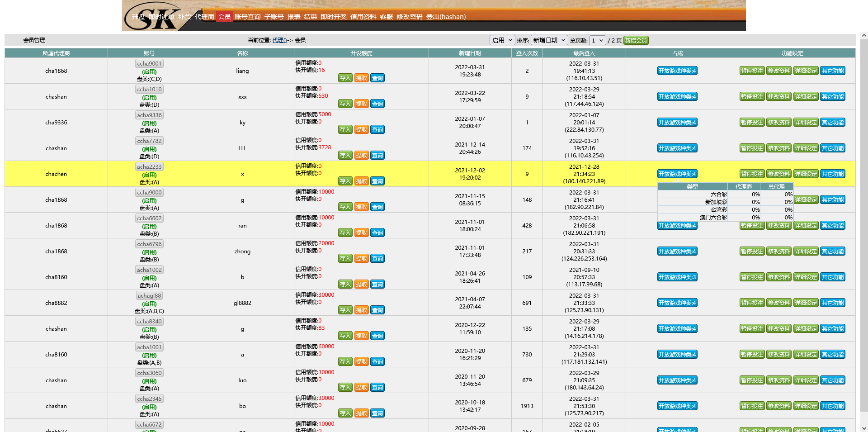Click 查询 in the acha9336 row
Screen dimensions: 868x432
click(377, 130)
